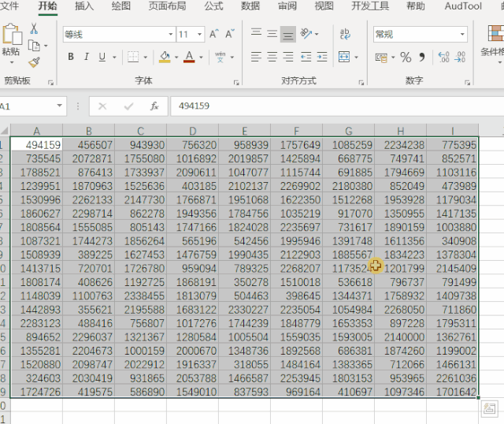Switch to the 页面布局 tab
The width and height of the screenshot is (504, 424).
coord(167,6)
